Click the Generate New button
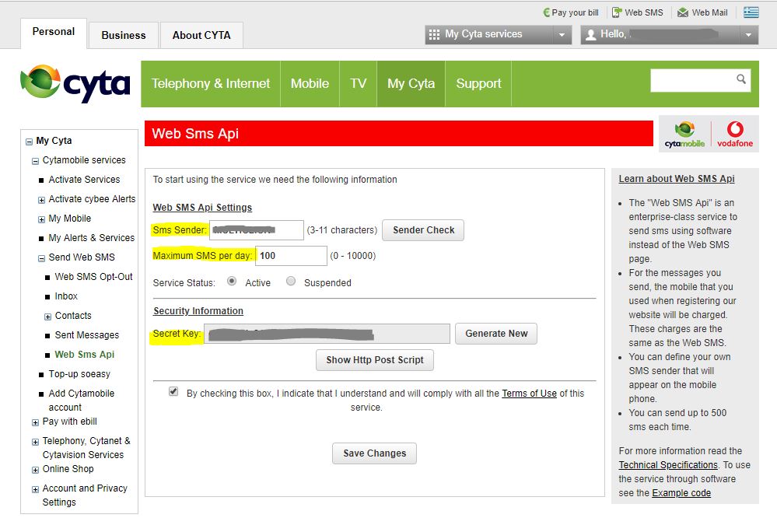Image resolution: width=777 pixels, height=532 pixels. (496, 334)
